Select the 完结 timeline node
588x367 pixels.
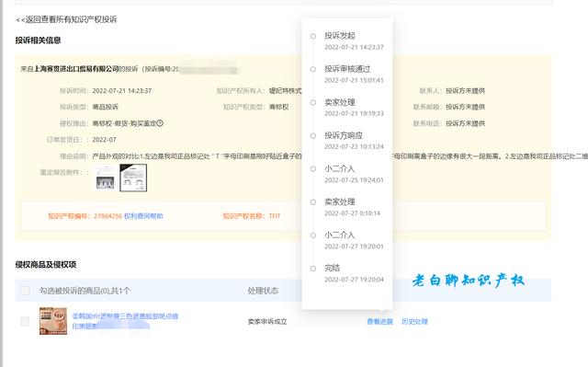pos(313,269)
